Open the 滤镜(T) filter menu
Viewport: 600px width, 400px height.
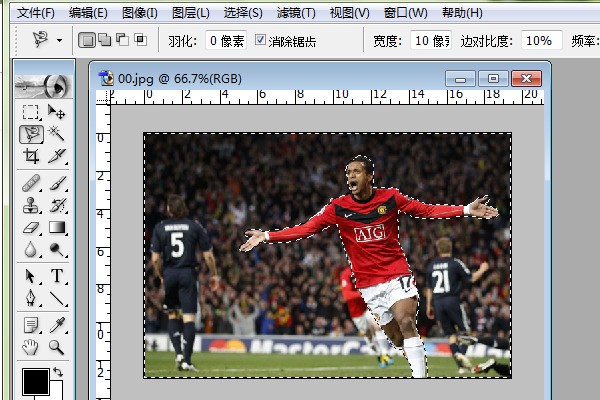click(x=295, y=13)
